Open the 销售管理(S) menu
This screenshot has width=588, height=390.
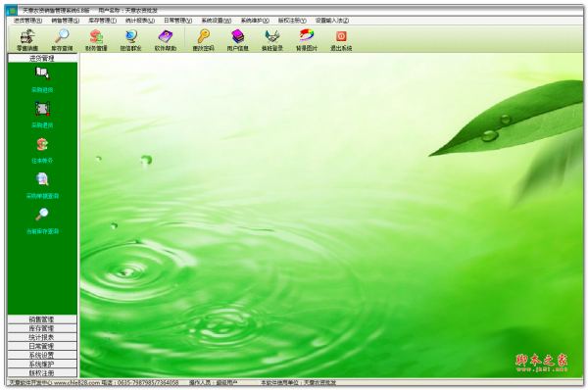(66, 21)
